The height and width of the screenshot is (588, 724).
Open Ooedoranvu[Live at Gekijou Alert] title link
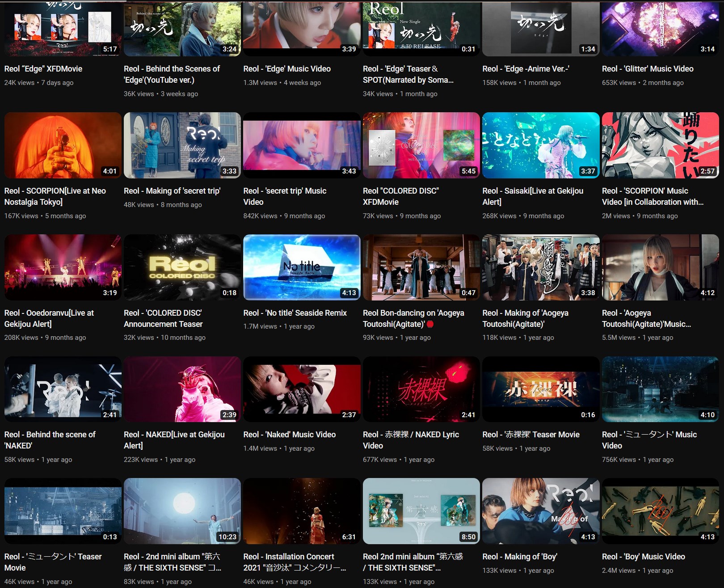(x=49, y=318)
